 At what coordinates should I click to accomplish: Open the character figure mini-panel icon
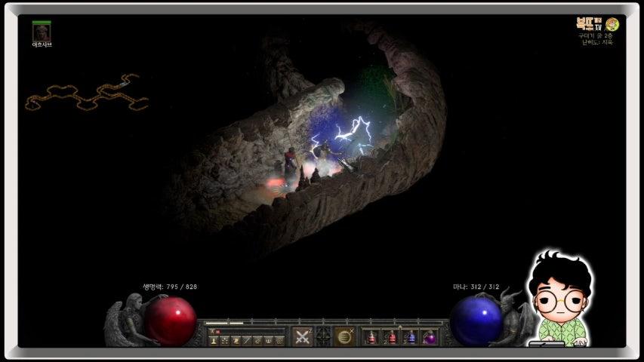(214, 341)
